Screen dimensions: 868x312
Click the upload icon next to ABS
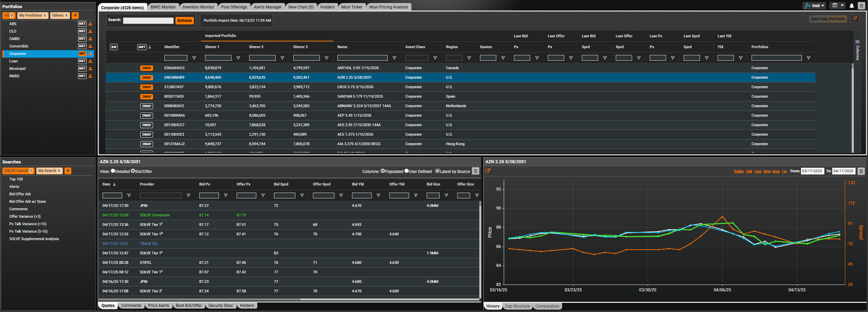[90, 24]
